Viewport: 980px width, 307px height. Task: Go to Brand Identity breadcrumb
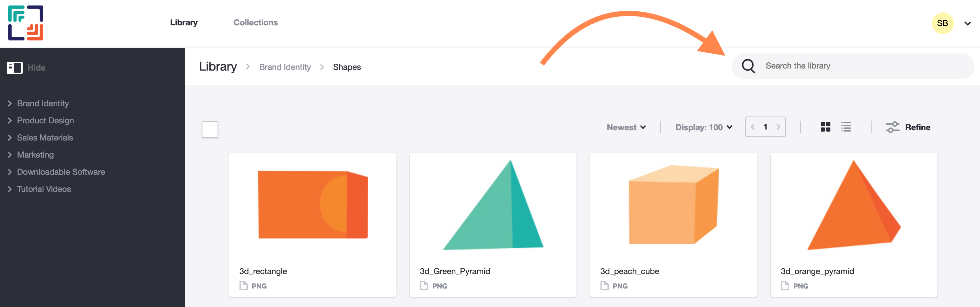285,67
